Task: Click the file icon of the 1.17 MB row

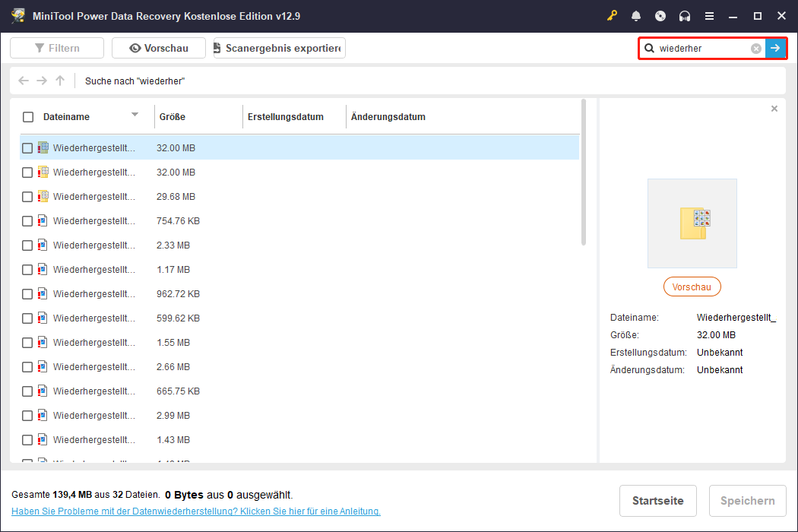Action: click(43, 269)
